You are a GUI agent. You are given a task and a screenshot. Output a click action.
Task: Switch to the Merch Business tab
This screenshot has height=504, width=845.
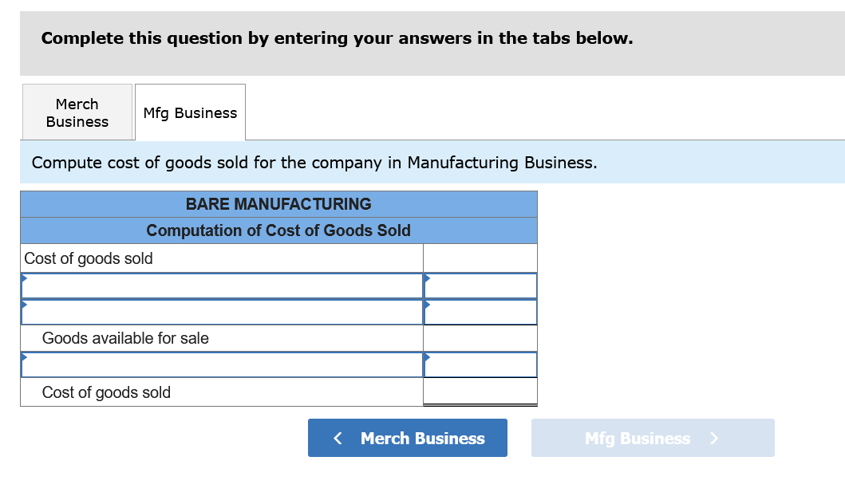tap(77, 112)
